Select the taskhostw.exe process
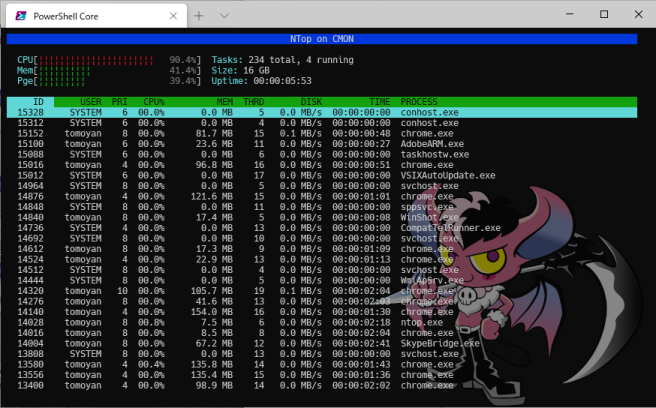Screen dimensions: 656x408 435,154
